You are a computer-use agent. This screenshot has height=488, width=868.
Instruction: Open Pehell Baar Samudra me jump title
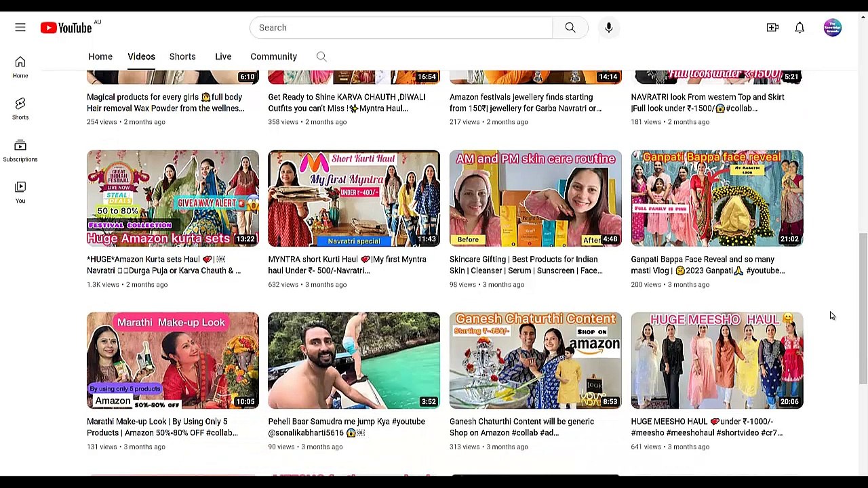(x=347, y=427)
